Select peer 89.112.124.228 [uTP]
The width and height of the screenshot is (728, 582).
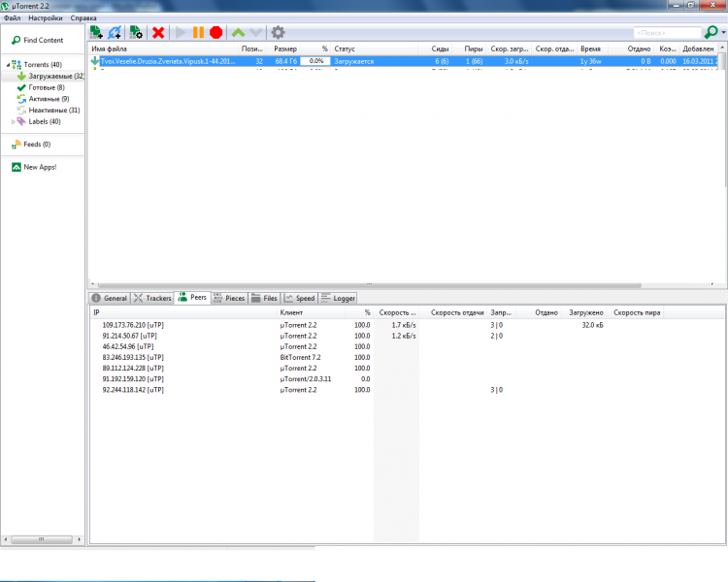coord(133,368)
